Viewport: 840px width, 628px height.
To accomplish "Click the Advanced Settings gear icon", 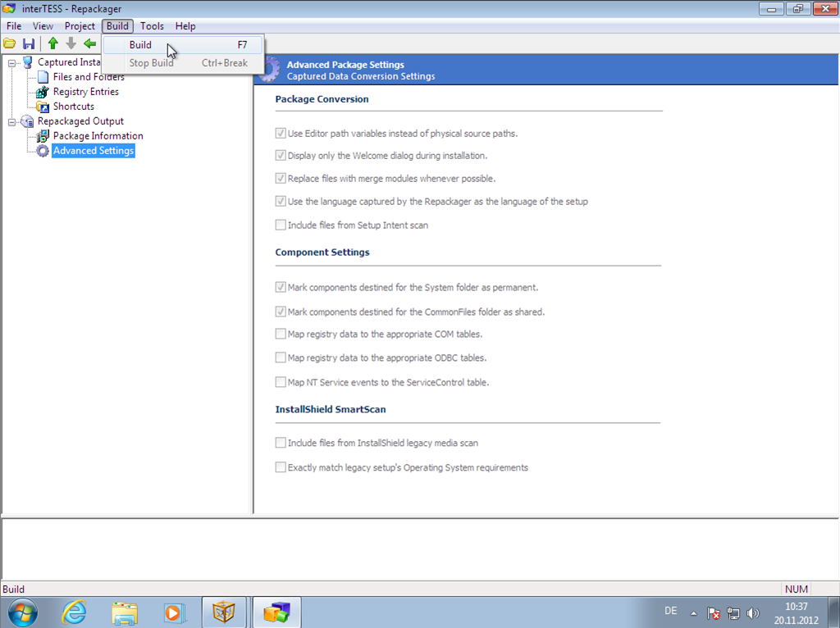I will coord(43,151).
